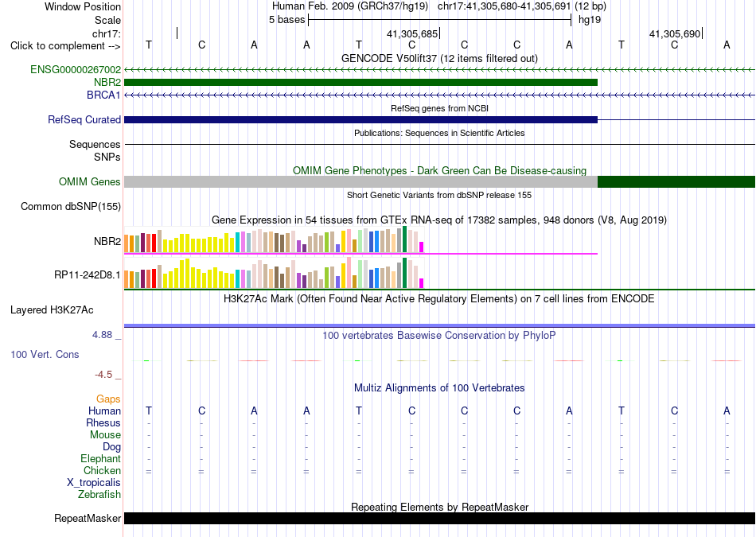
Task: Click the '5 bases' scale label
Action: coord(286,20)
